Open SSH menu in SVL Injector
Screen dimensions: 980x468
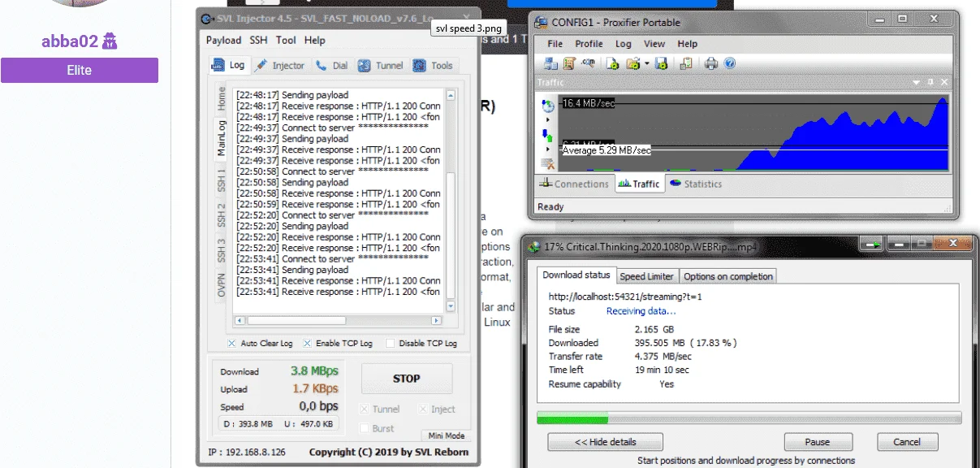pyautogui.click(x=258, y=40)
